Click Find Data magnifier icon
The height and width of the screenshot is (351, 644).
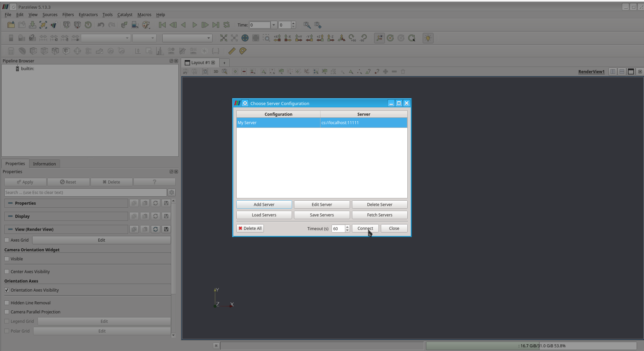(307, 25)
